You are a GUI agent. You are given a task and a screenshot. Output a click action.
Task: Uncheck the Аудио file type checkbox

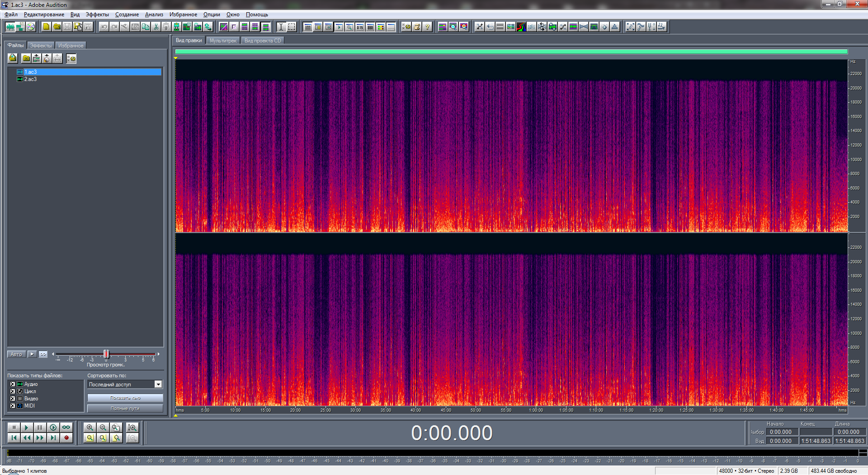click(x=13, y=384)
